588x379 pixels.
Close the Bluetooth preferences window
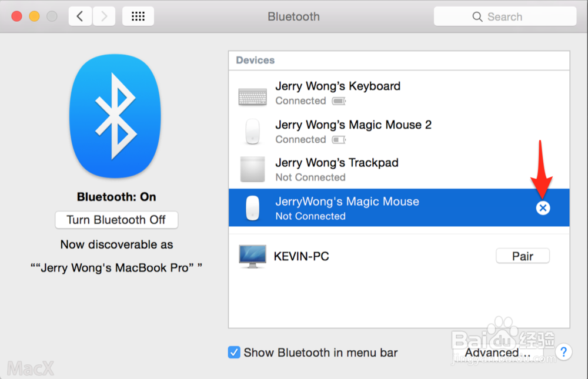(16, 16)
